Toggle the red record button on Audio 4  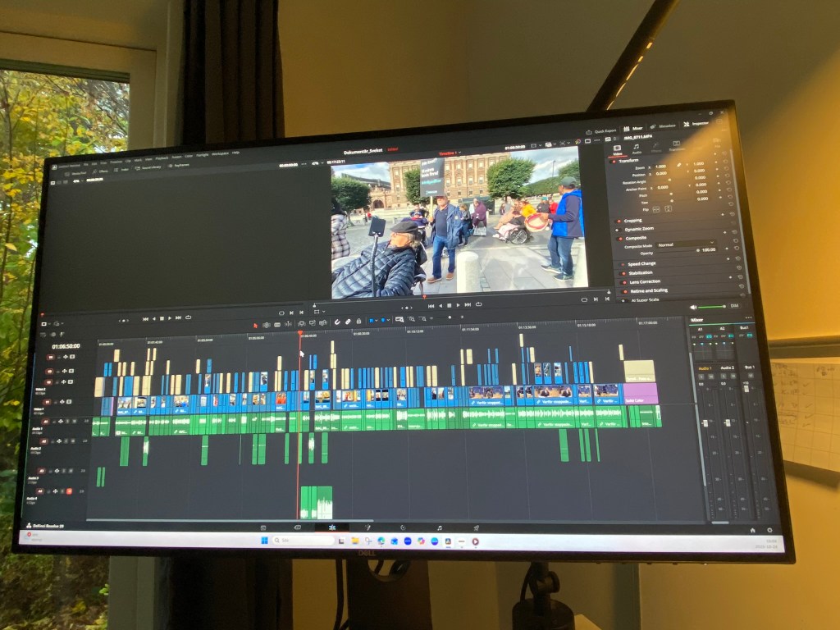pyautogui.click(x=69, y=491)
